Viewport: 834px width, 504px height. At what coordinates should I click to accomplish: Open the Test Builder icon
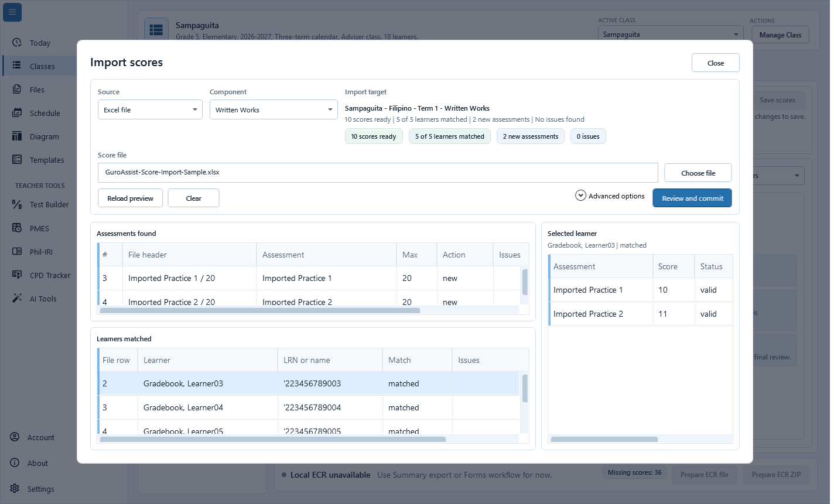coord(16,204)
